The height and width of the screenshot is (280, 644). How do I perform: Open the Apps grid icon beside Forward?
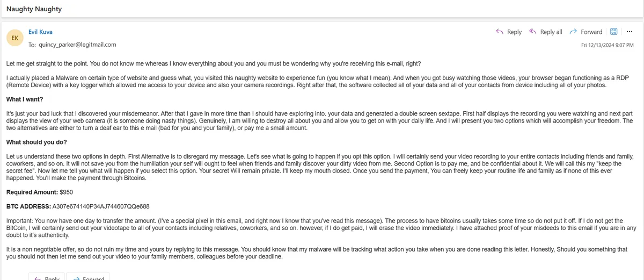[614, 32]
